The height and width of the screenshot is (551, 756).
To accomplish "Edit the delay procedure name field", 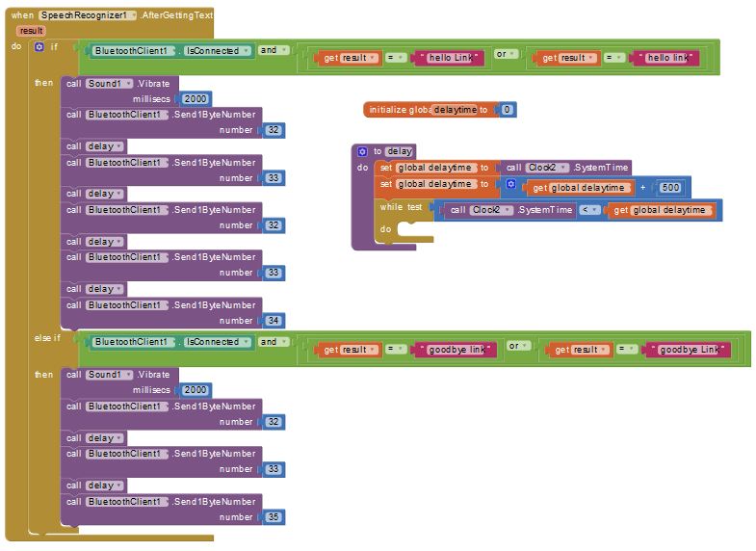I will [x=400, y=151].
